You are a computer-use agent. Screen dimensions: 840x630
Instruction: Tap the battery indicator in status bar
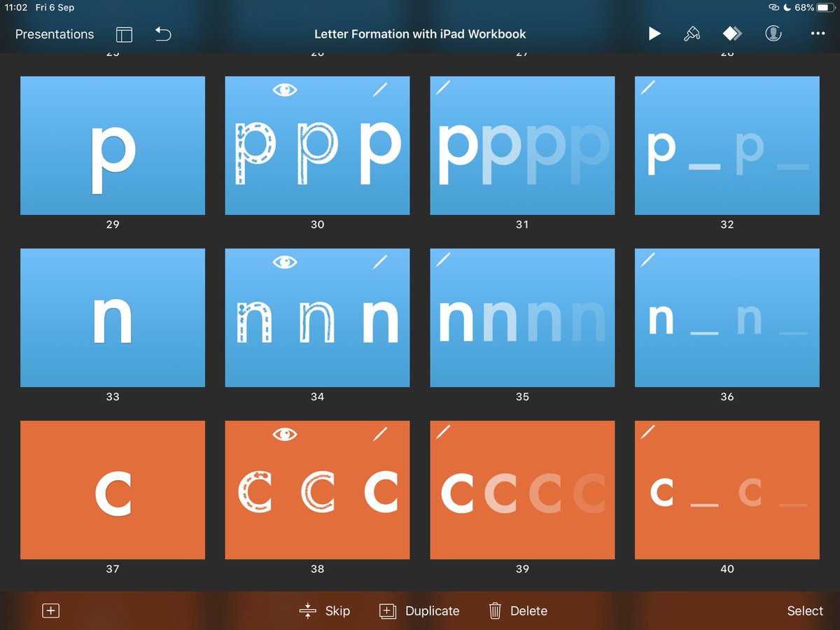tap(826, 8)
